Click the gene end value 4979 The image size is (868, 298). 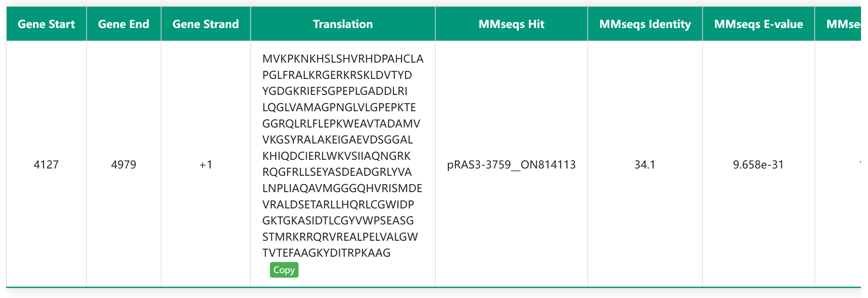point(124,164)
